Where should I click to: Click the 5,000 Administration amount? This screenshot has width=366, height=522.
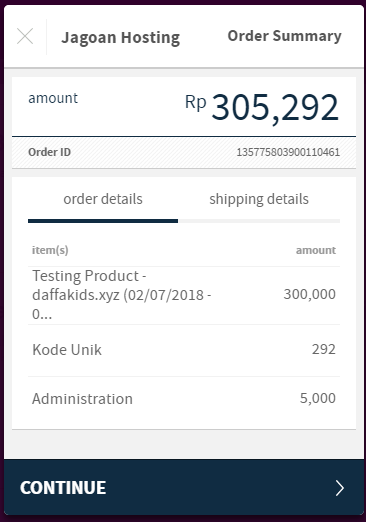click(x=318, y=398)
